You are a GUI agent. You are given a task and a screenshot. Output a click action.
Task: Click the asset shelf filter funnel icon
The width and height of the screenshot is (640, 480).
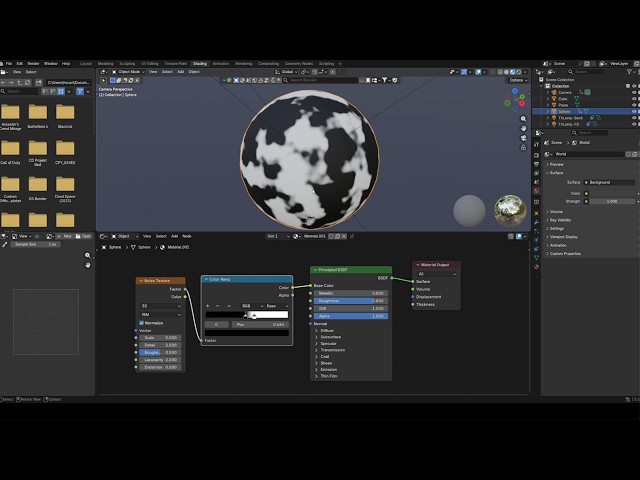pyautogui.click(x=384, y=80)
